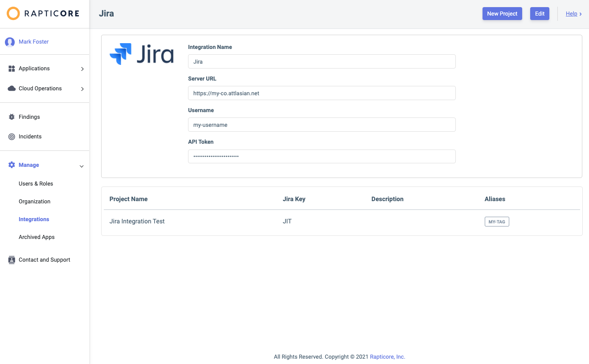Click the Jira Key column header
Image resolution: width=589 pixels, height=364 pixels.
tap(294, 199)
